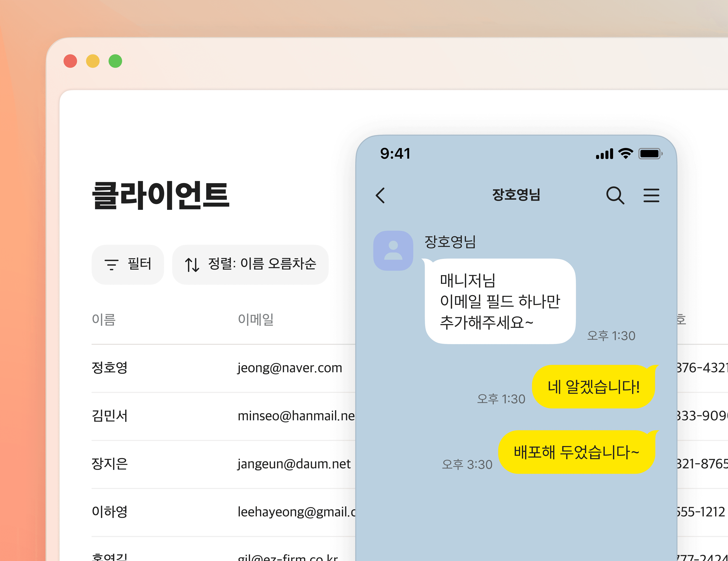This screenshot has height=561, width=728.
Task: Tap the 네 알겠습니다! yellow bubble
Action: click(x=593, y=387)
